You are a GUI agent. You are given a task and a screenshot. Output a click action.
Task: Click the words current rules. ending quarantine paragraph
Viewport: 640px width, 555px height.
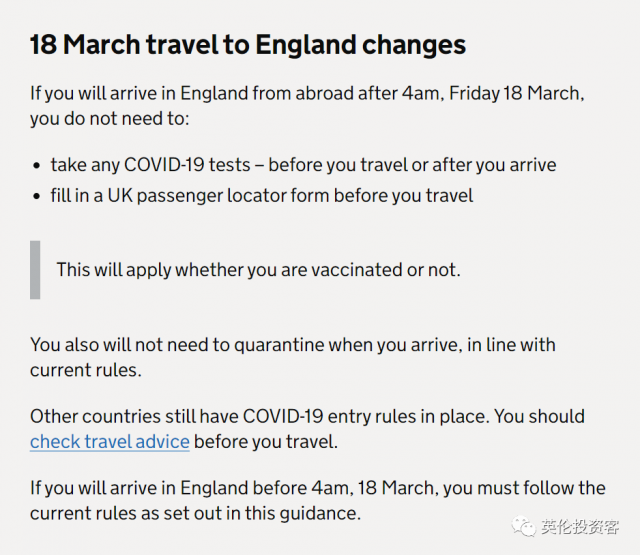tap(86, 370)
